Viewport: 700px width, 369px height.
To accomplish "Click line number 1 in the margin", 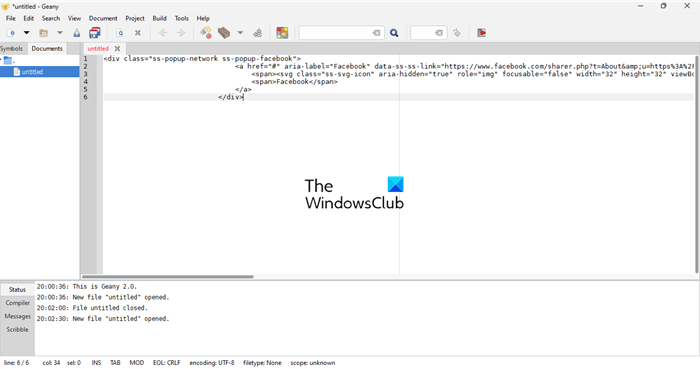I will coord(85,58).
